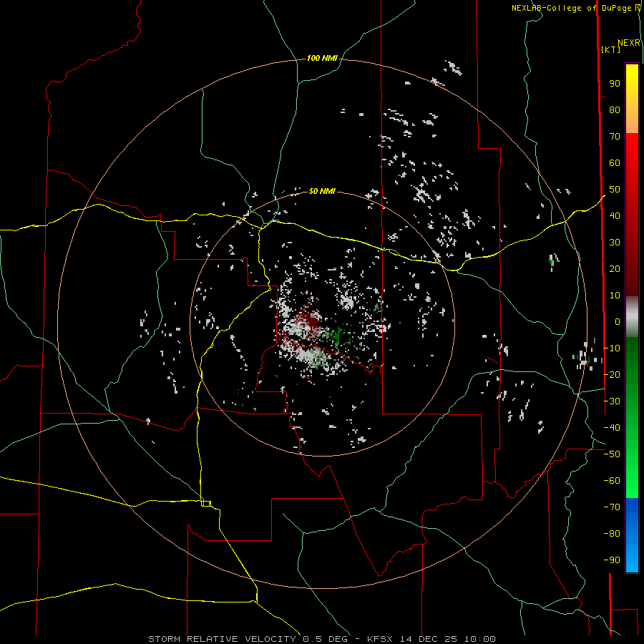Select the 80 value on velocity scale
This screenshot has width=644, height=644.
pyautogui.click(x=615, y=109)
